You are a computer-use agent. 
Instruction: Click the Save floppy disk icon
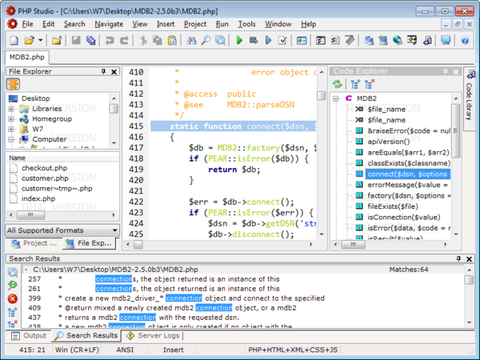(76, 41)
